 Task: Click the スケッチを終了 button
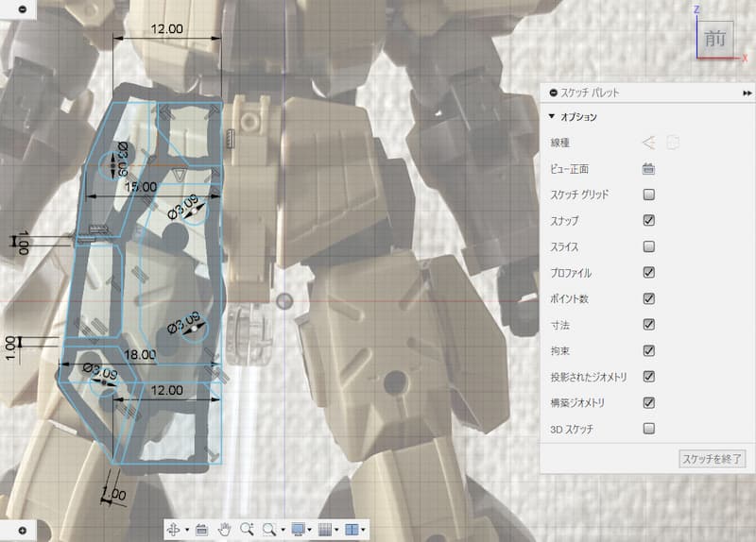[x=712, y=459]
